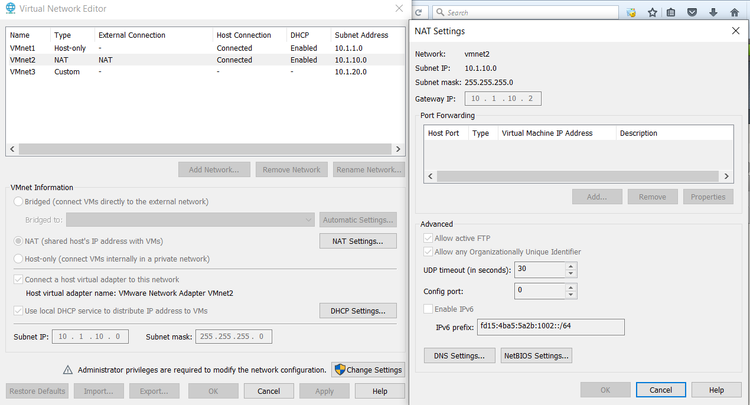Viewport: 750px width, 405px height.
Task: Increase UDP timeout with up arrow
Action: (571, 266)
